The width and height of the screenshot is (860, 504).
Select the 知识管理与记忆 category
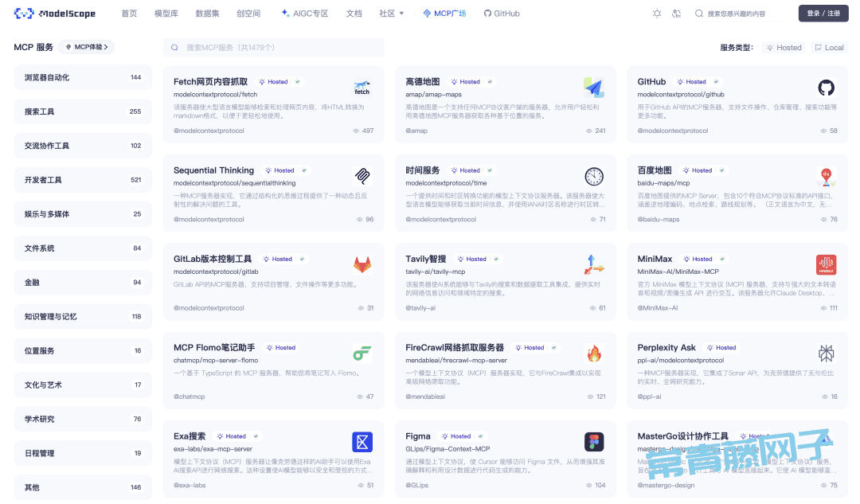tap(83, 316)
